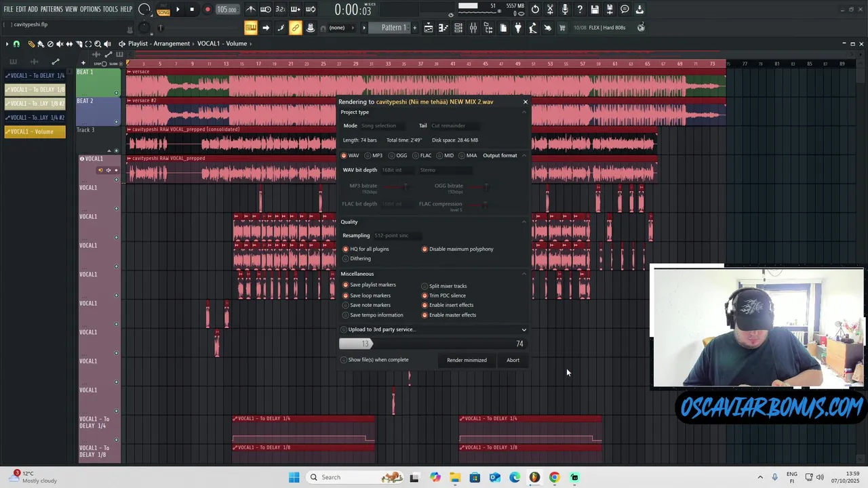Screen dimensions: 868x488
Task: Start one-click recording microphone icon
Action: [565, 9]
